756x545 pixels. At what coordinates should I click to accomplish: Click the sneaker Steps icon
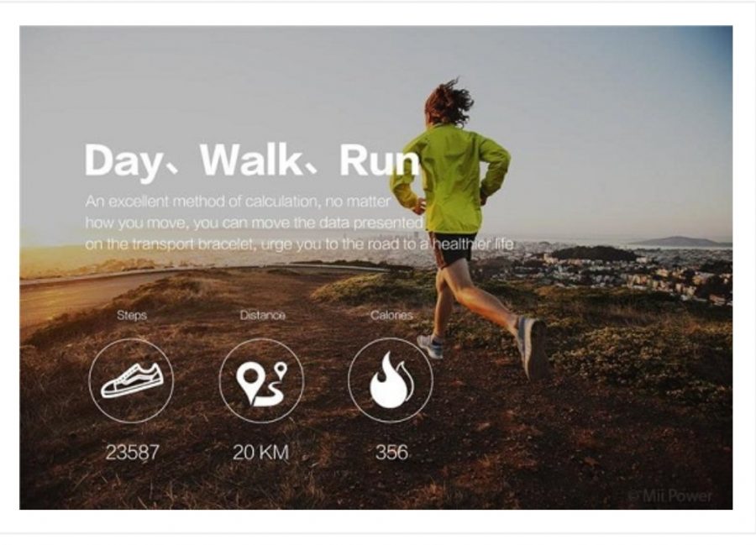click(x=131, y=380)
